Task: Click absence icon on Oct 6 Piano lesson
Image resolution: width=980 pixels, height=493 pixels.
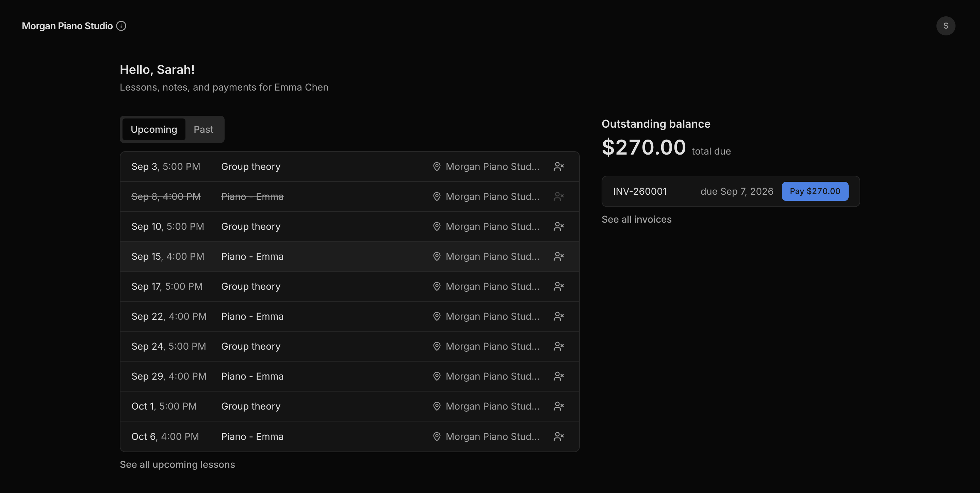Action: click(x=558, y=436)
